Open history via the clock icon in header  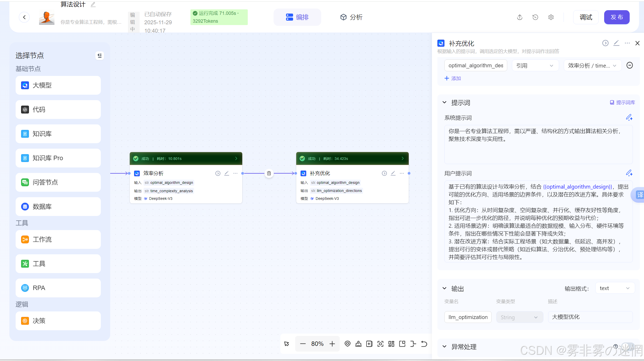(535, 17)
